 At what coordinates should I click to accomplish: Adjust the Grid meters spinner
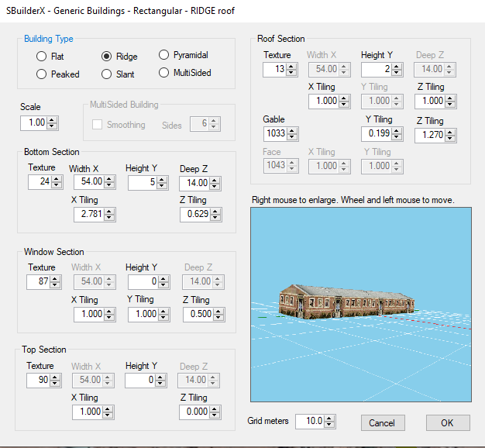[x=329, y=422]
